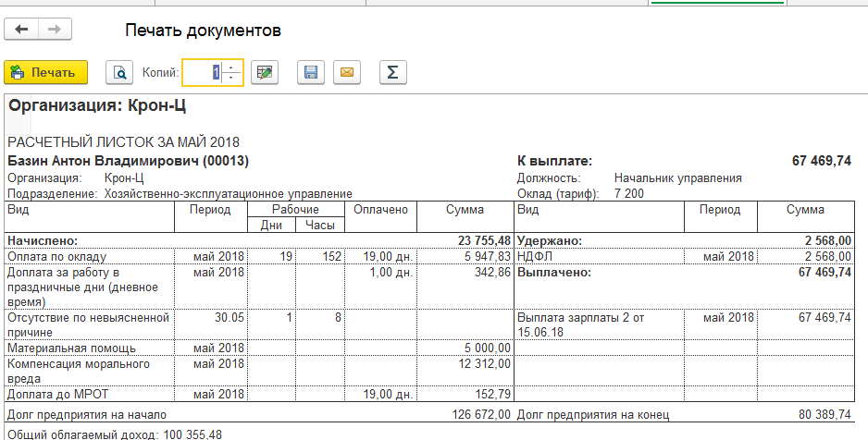Viewport: 868px width, 440px height.
Task: Select the Оплата по окладу row
Action: pos(260,256)
